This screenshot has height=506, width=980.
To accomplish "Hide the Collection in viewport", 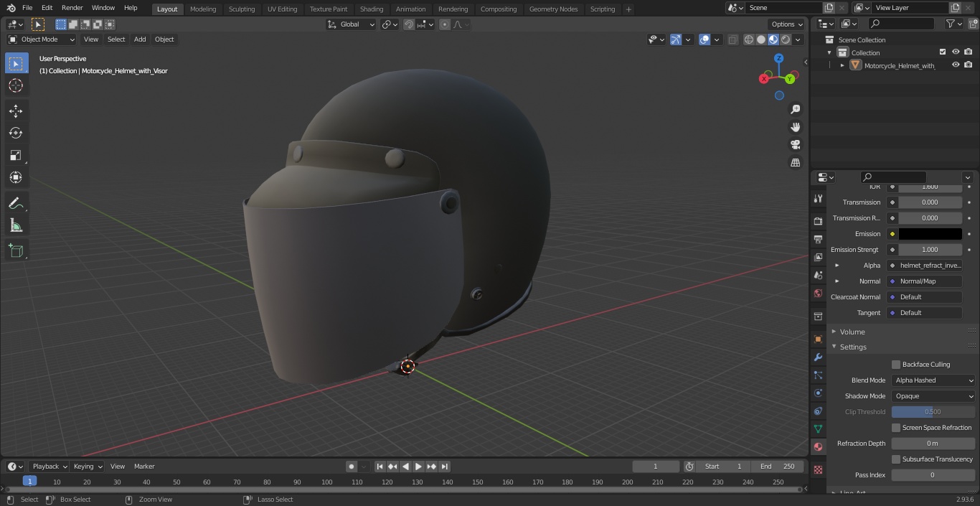I will coord(956,52).
